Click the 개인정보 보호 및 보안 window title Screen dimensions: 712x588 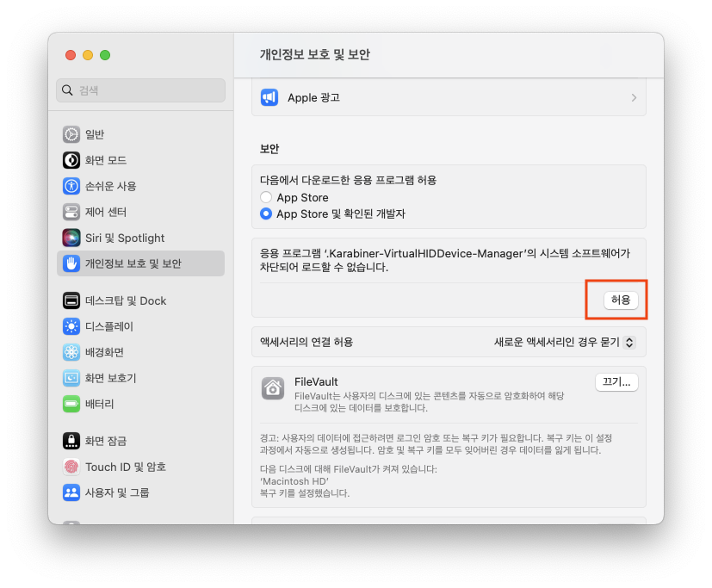315,54
